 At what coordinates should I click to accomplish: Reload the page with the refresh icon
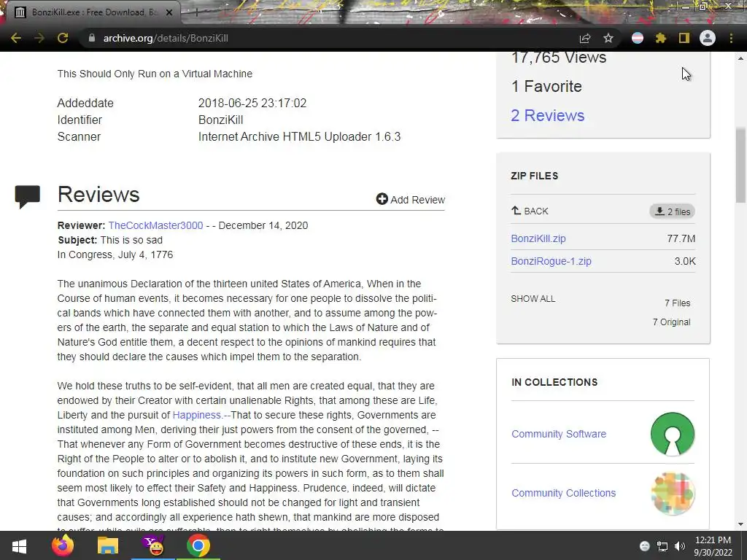coord(63,38)
